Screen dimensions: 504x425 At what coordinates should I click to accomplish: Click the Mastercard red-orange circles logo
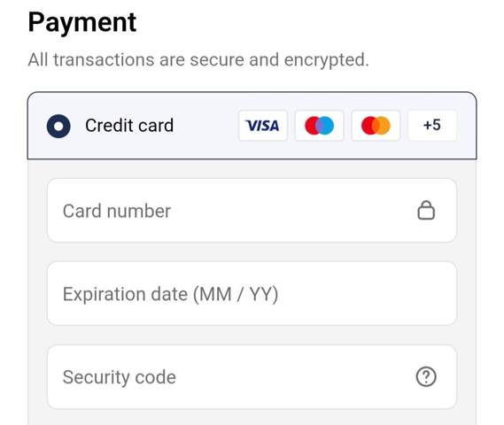tap(376, 126)
